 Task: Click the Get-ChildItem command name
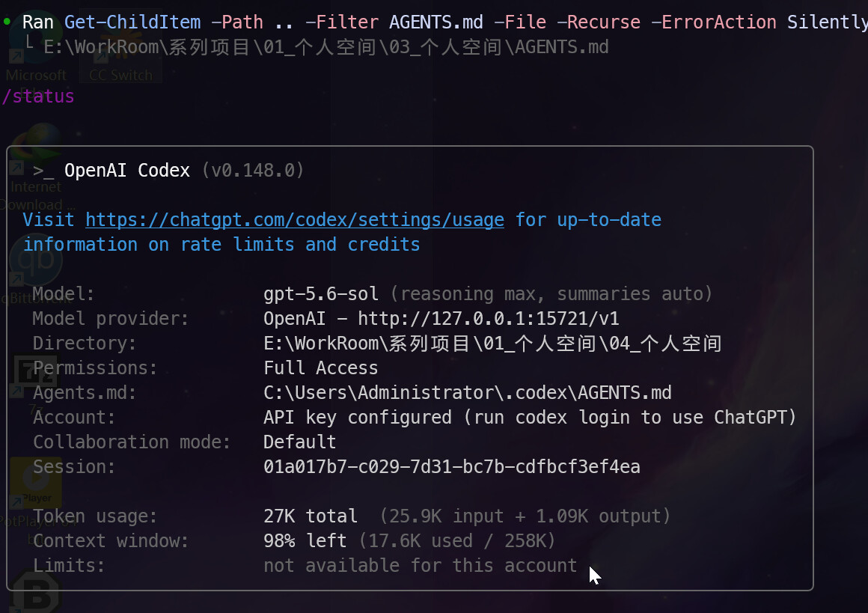coord(132,22)
